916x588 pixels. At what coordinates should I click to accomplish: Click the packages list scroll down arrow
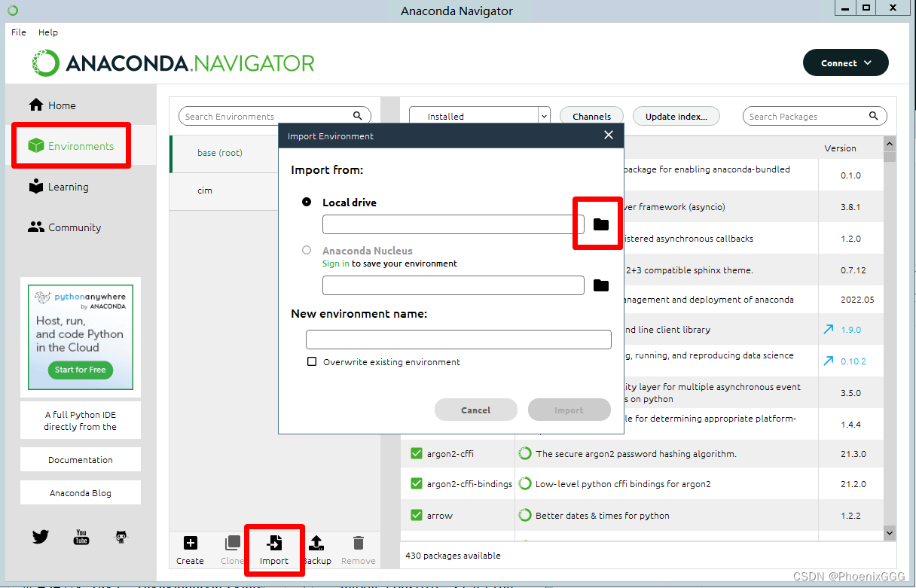[890, 532]
